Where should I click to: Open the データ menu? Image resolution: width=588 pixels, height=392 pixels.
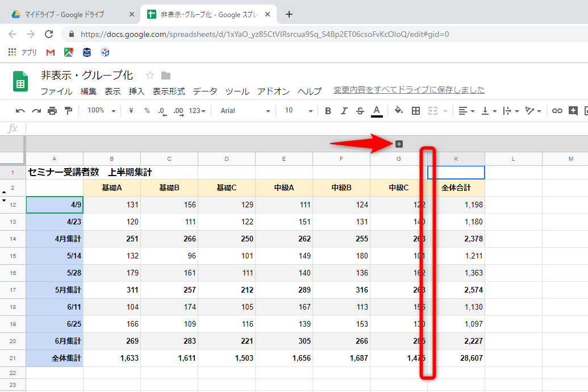203,90
